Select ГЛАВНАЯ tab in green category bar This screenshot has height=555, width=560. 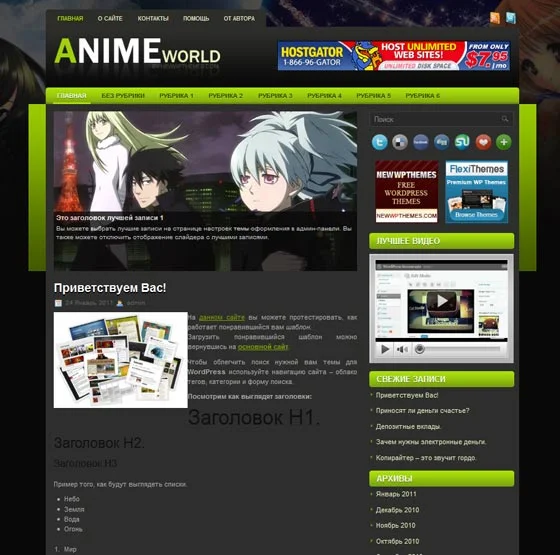[x=72, y=96]
